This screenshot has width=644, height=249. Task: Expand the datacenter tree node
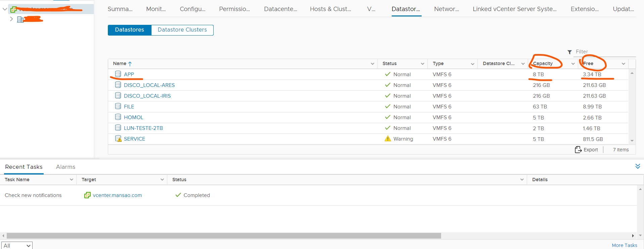[x=11, y=19]
